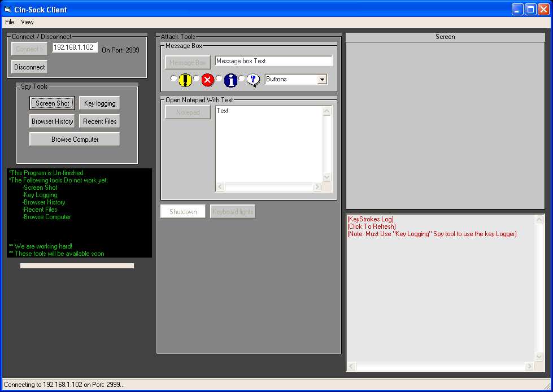Start the Key logging tool
The image size is (553, 392).
click(99, 103)
